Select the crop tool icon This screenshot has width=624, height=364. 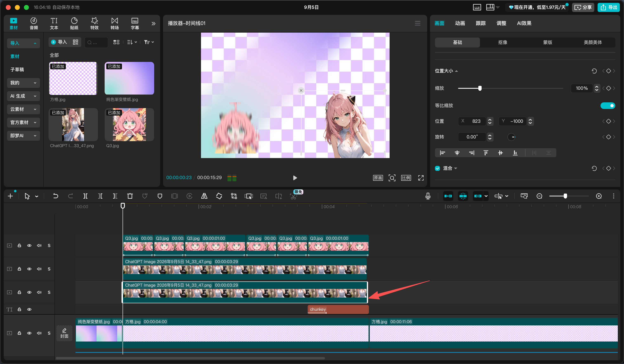(234, 196)
